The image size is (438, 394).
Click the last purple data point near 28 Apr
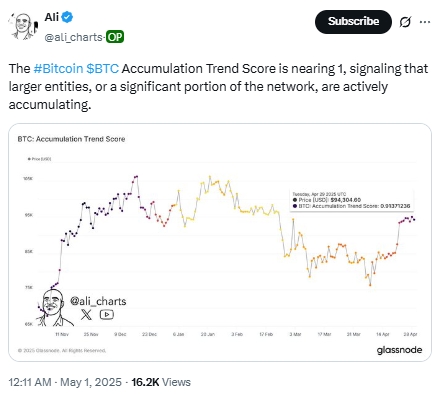point(414,219)
